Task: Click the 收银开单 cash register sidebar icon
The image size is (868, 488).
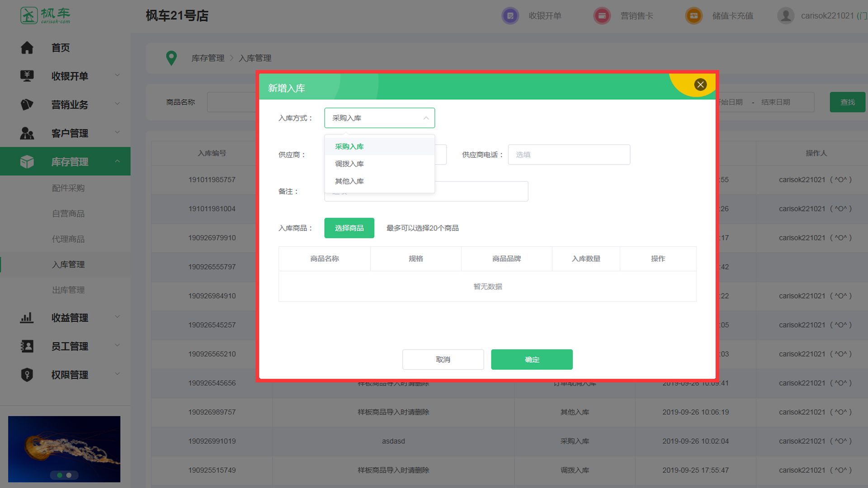Action: click(27, 76)
